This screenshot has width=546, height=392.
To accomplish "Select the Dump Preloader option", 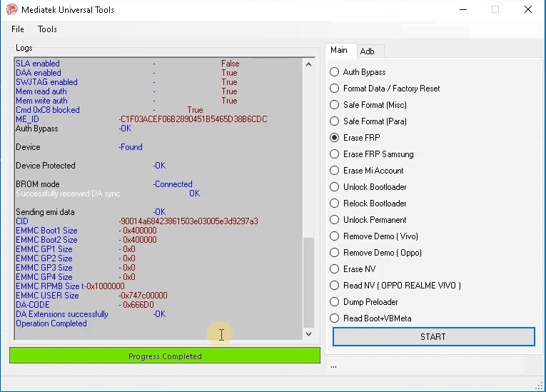I will point(334,302).
